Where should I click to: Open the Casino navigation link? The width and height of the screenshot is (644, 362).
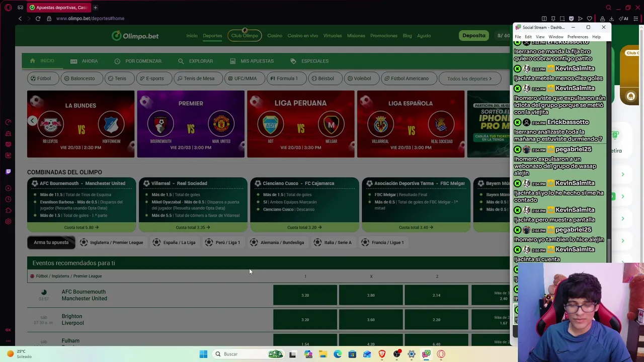pos(275,36)
